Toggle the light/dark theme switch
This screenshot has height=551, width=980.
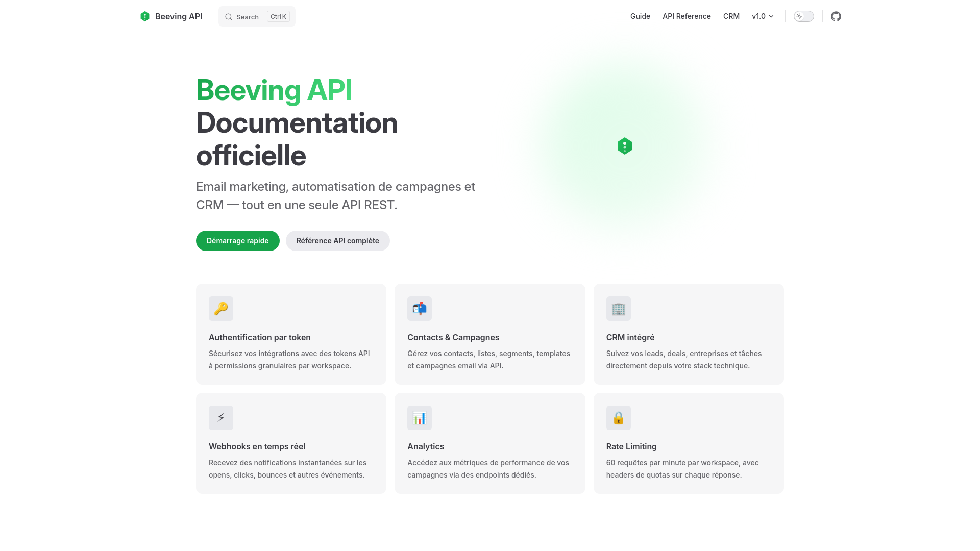click(x=804, y=16)
